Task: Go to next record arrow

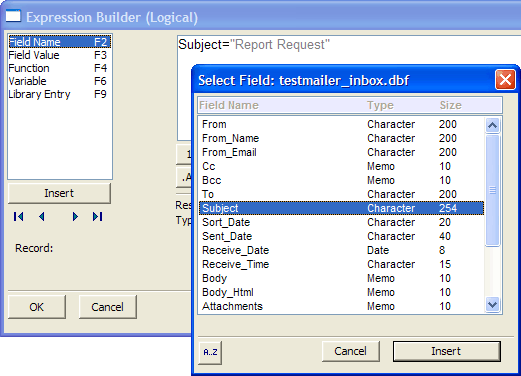Action: [75, 217]
